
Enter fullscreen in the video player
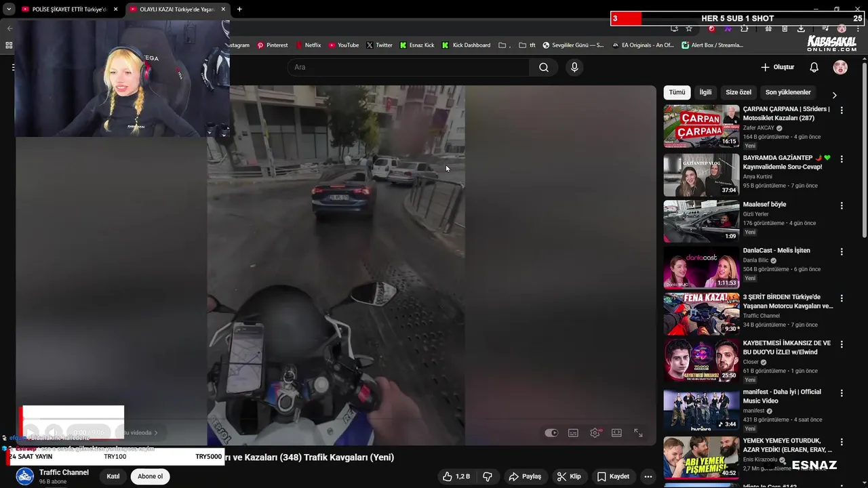[x=638, y=433]
